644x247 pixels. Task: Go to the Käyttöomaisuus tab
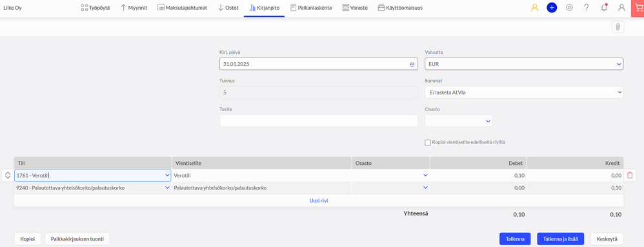pos(400,8)
